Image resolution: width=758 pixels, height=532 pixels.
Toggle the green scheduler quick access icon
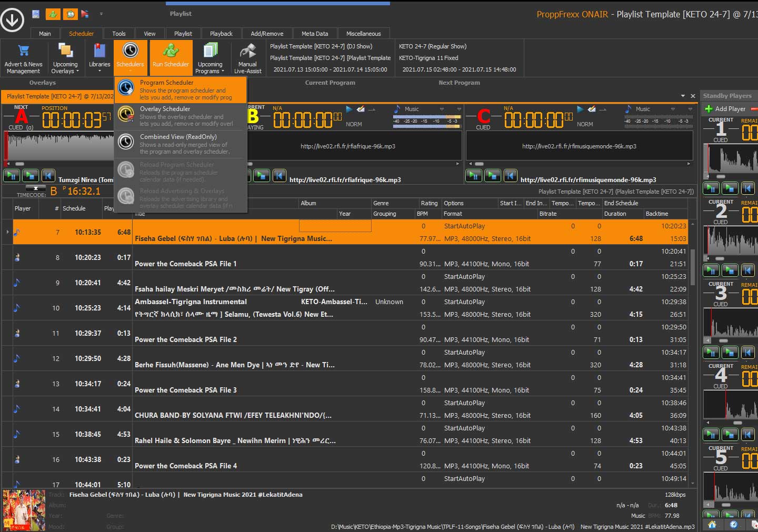[53, 14]
